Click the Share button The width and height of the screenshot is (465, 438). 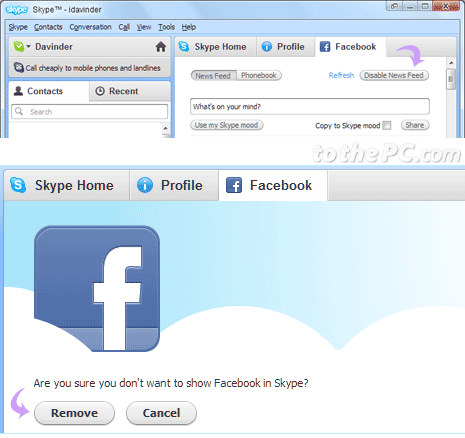tap(415, 125)
